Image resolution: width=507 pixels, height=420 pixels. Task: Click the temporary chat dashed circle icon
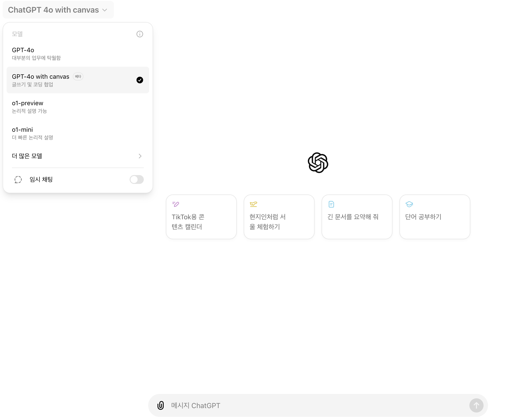point(18,179)
